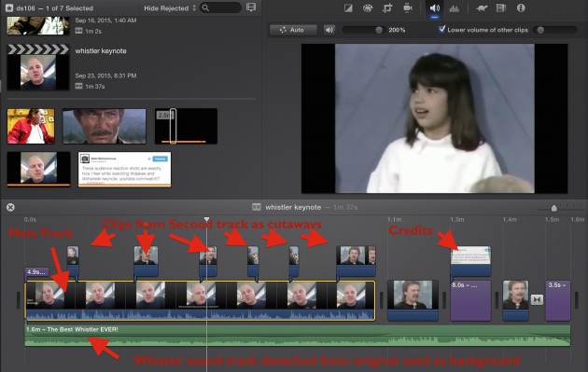Open the stabilization camera tool
Screen dimensions: 588x372
click(x=407, y=7)
